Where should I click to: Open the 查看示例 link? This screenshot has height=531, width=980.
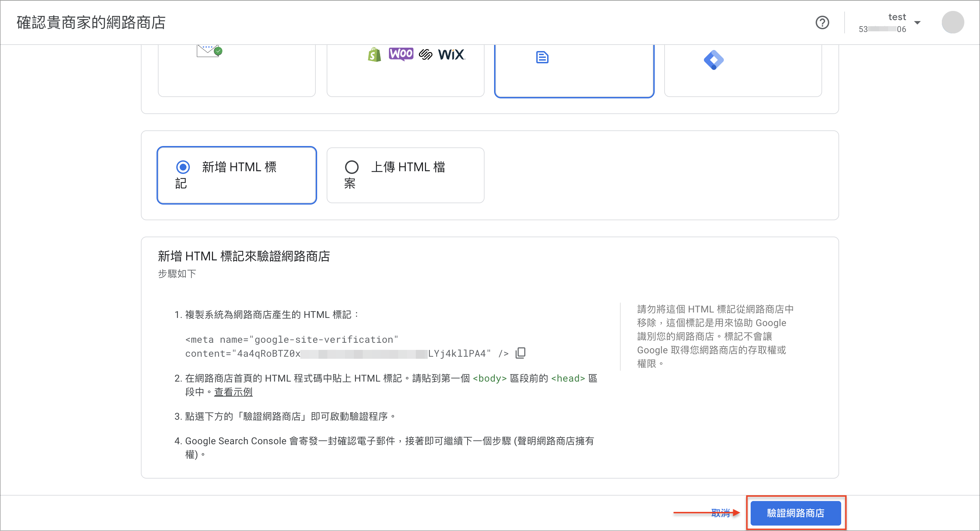click(233, 392)
